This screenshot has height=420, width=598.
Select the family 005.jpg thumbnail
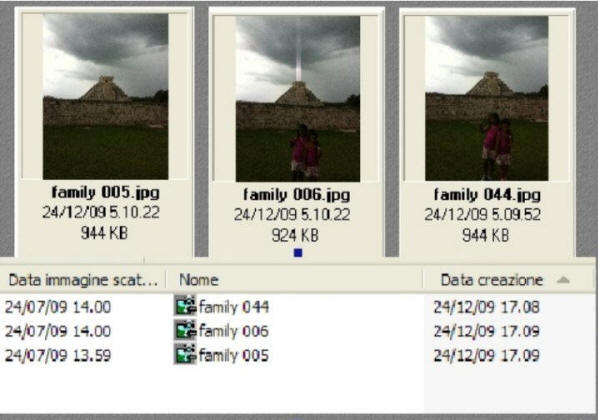(106, 96)
